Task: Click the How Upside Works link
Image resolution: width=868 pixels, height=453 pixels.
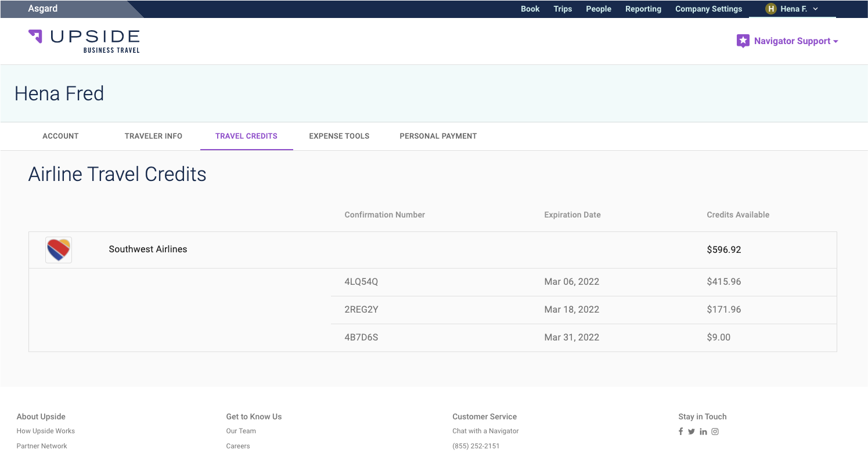Action: pos(46,431)
